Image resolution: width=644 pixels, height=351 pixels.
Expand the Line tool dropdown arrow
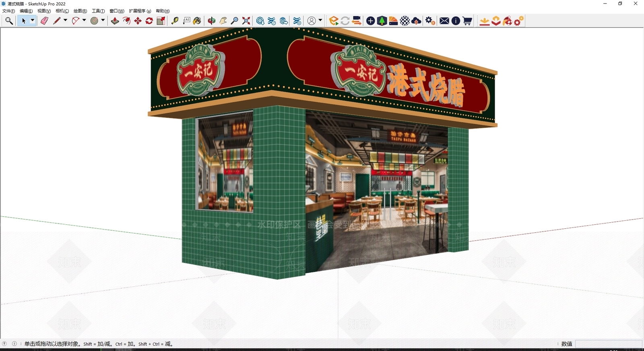65,21
